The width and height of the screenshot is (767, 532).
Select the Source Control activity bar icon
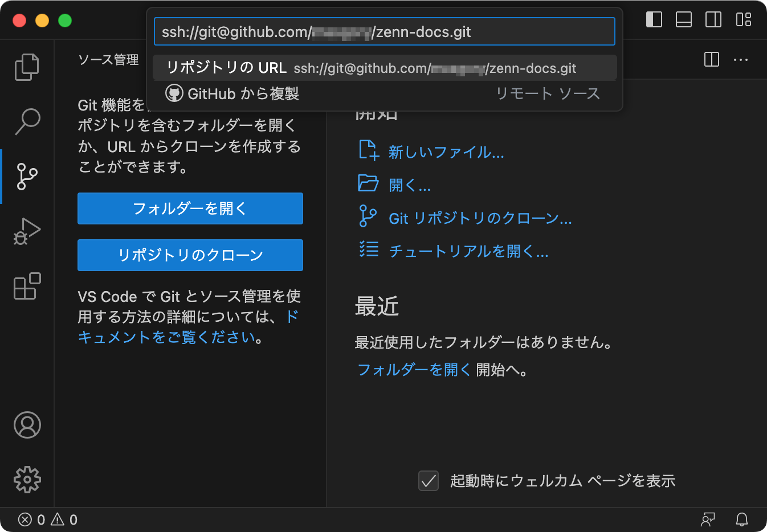coord(27,177)
